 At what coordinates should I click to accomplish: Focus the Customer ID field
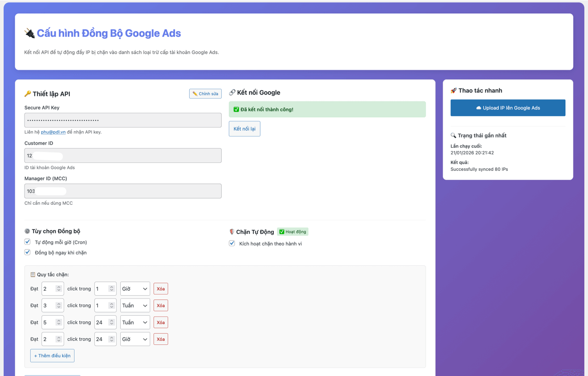123,156
